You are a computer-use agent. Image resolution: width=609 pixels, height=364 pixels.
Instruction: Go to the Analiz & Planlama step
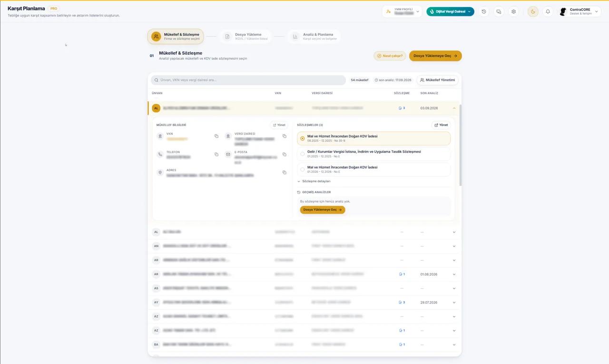point(314,36)
